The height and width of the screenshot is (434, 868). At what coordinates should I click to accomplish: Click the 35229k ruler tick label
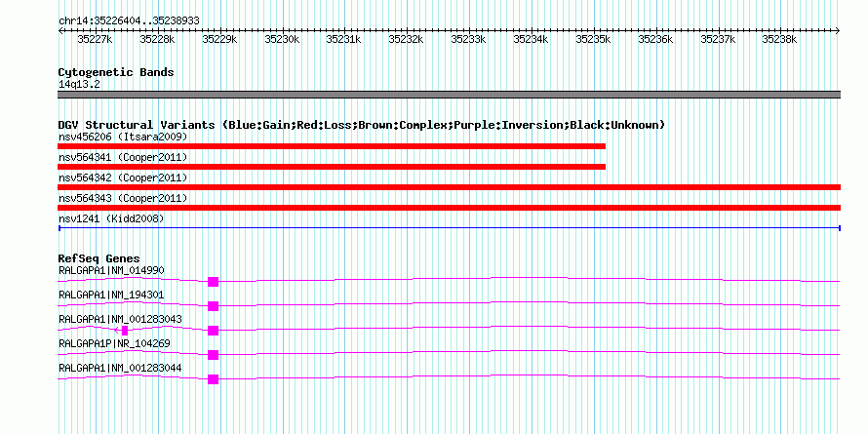tap(219, 39)
